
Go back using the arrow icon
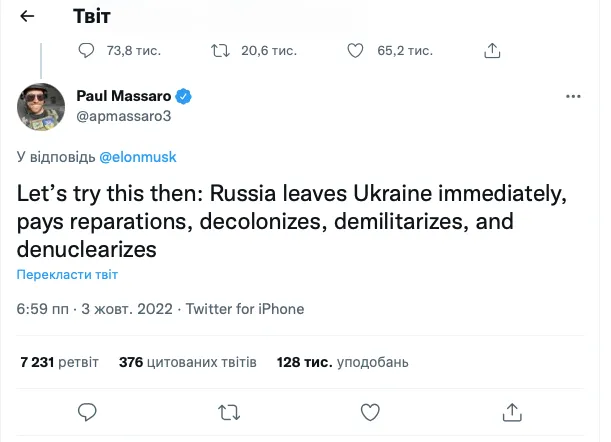click(27, 17)
